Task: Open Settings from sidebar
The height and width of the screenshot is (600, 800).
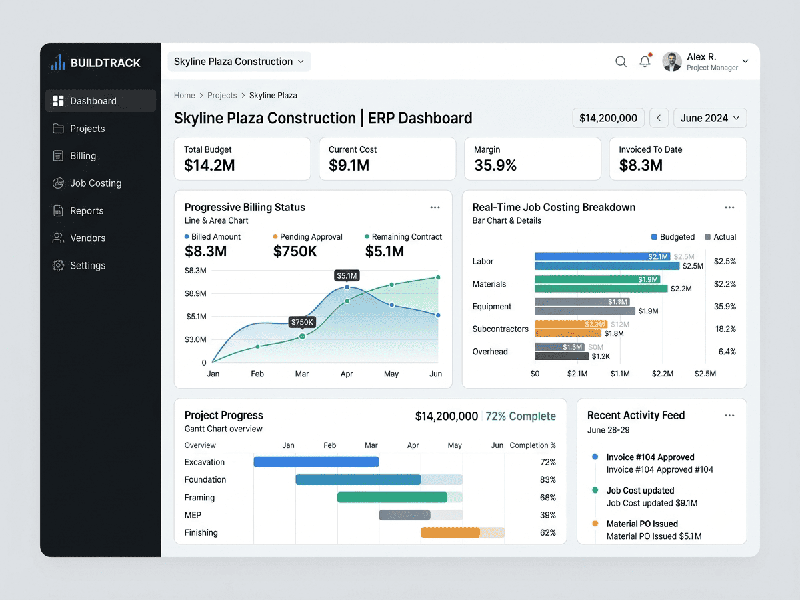Action: [x=101, y=265]
